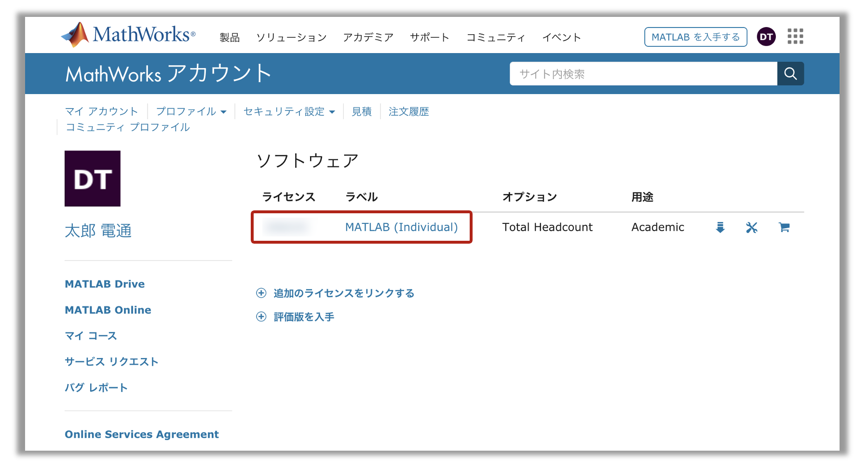Focus the サイト内検索 search field
The image size is (868, 469).
pyautogui.click(x=643, y=73)
